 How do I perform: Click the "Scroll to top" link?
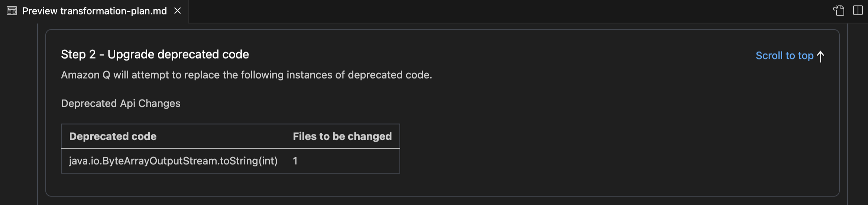coord(784,56)
